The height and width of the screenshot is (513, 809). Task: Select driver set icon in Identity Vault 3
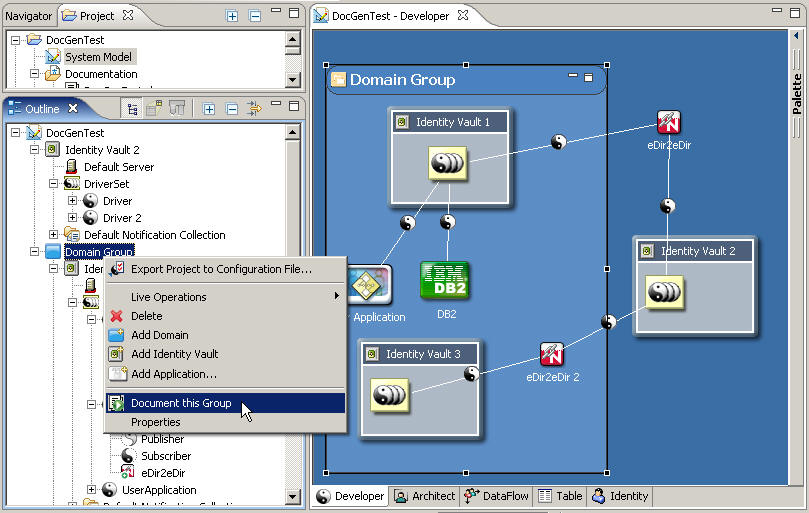pyautogui.click(x=390, y=395)
